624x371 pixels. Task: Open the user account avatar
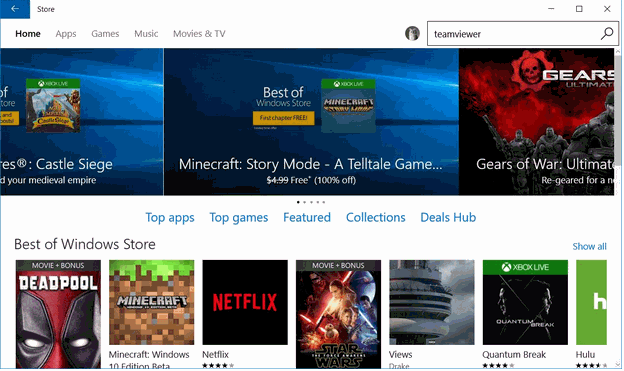[412, 33]
